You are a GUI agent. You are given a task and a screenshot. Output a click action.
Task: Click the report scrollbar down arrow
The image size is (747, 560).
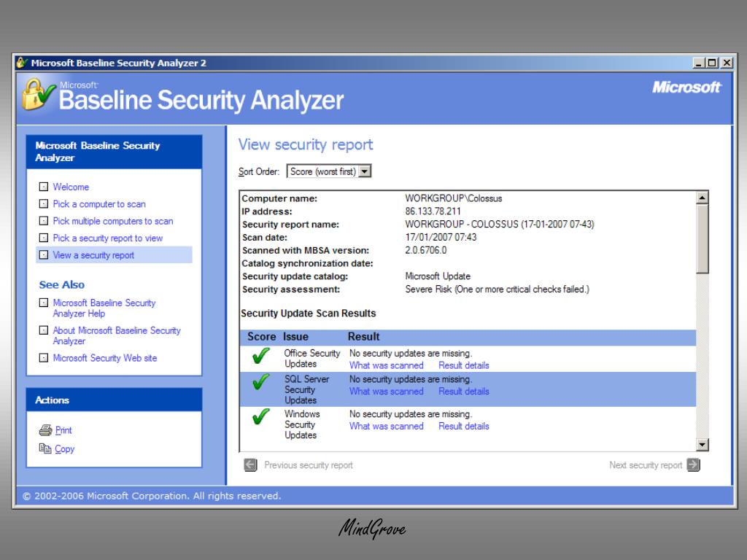point(703,444)
